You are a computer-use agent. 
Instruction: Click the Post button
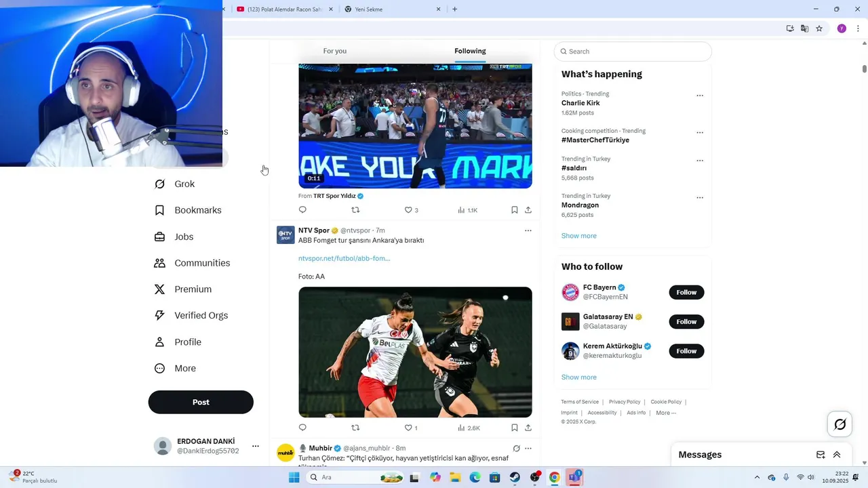tap(201, 402)
